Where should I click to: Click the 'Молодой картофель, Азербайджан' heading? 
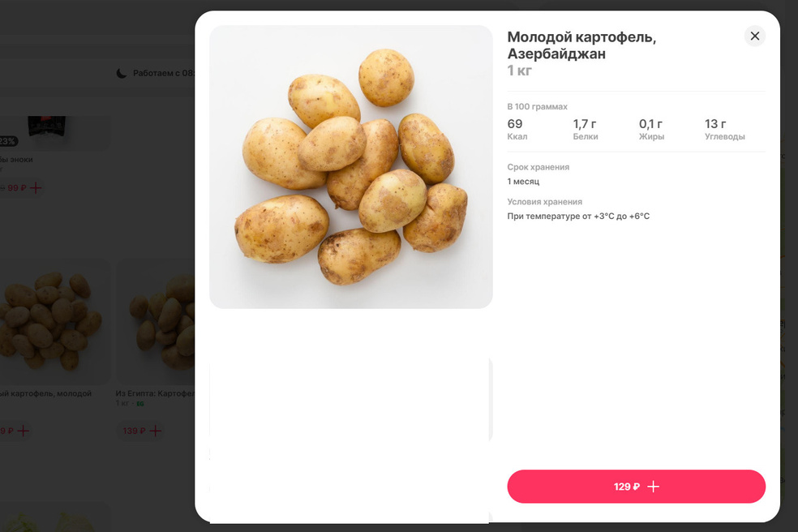point(581,45)
